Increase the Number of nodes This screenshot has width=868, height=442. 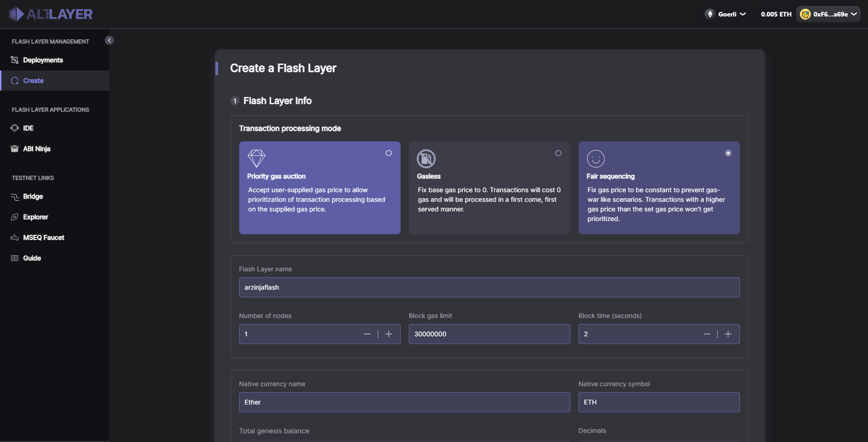389,334
